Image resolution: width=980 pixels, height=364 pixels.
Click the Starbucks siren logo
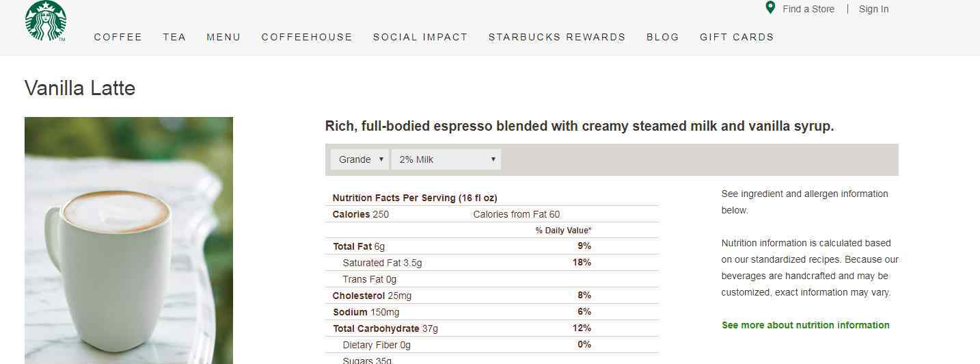pos(46,21)
